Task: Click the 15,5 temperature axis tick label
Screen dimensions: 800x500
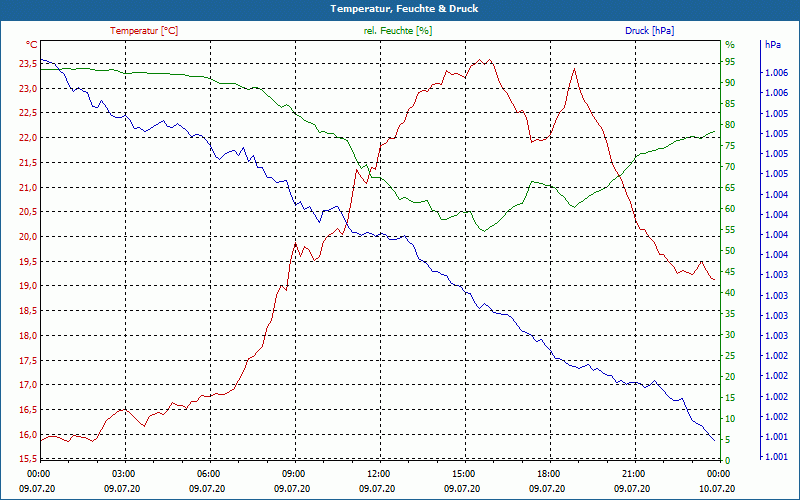Action: pyautogui.click(x=28, y=459)
